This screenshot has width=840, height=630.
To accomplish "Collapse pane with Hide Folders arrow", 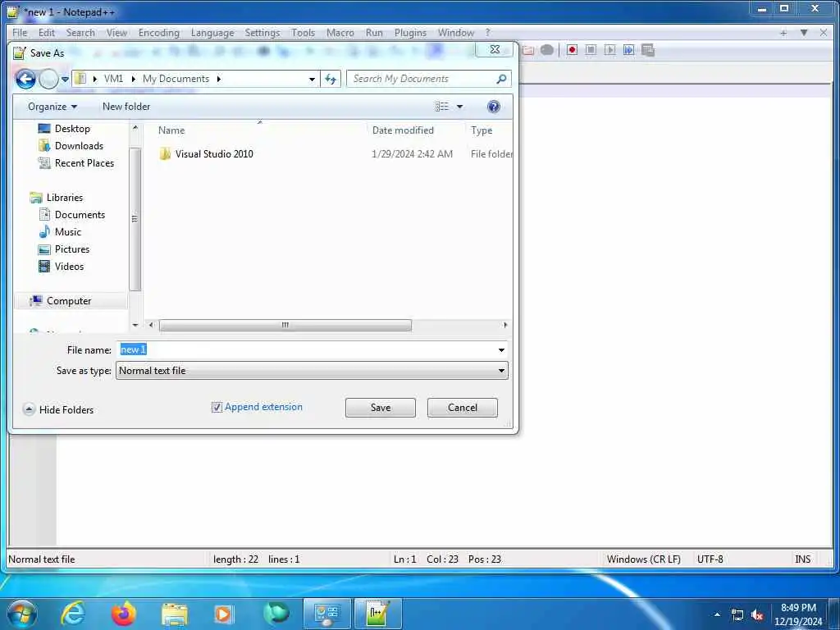I will pyautogui.click(x=29, y=410).
